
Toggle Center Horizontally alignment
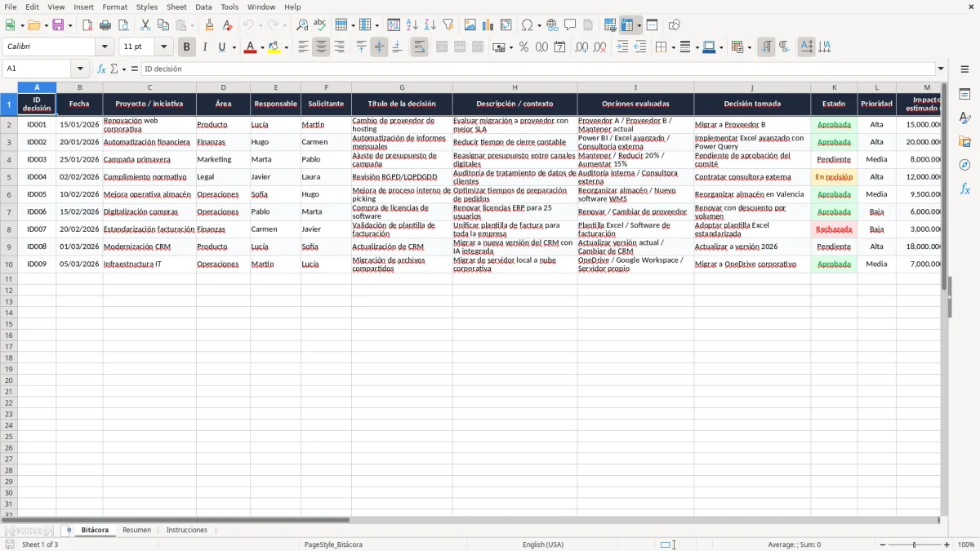(321, 47)
